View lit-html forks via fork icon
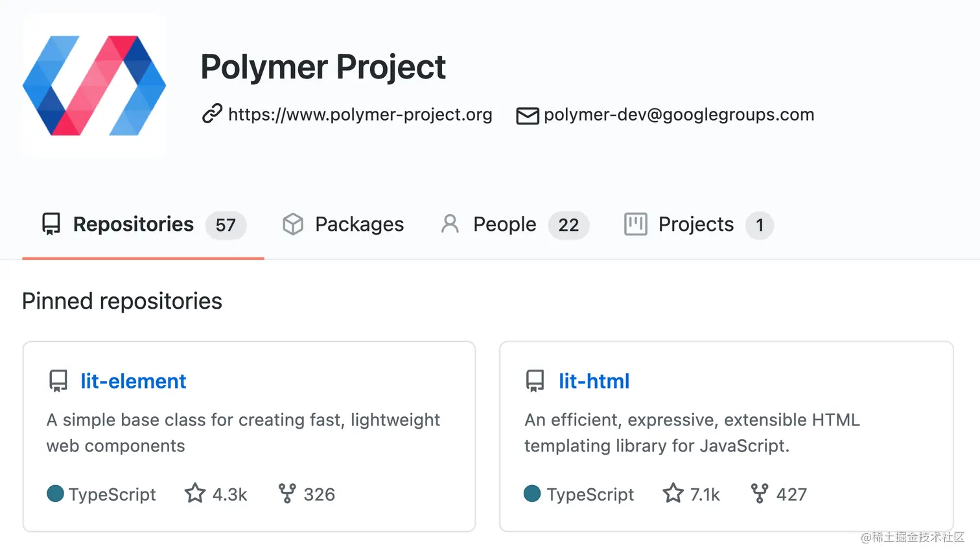The image size is (980, 559). [759, 494]
